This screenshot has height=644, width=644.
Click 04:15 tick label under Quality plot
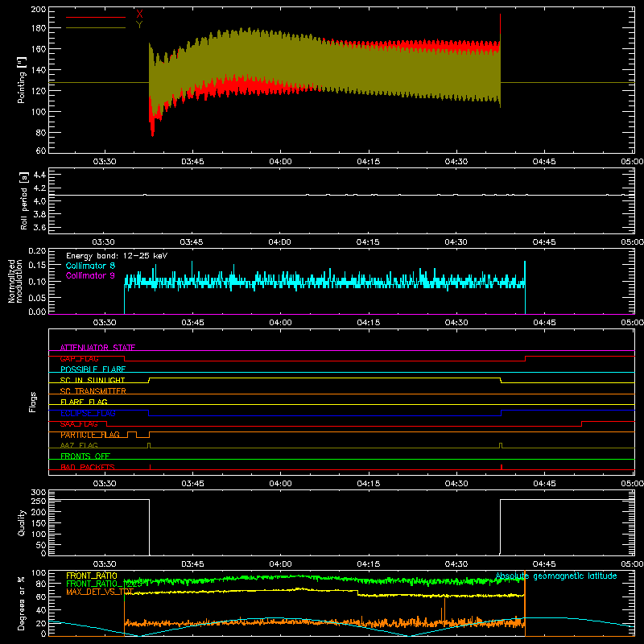[x=369, y=564]
